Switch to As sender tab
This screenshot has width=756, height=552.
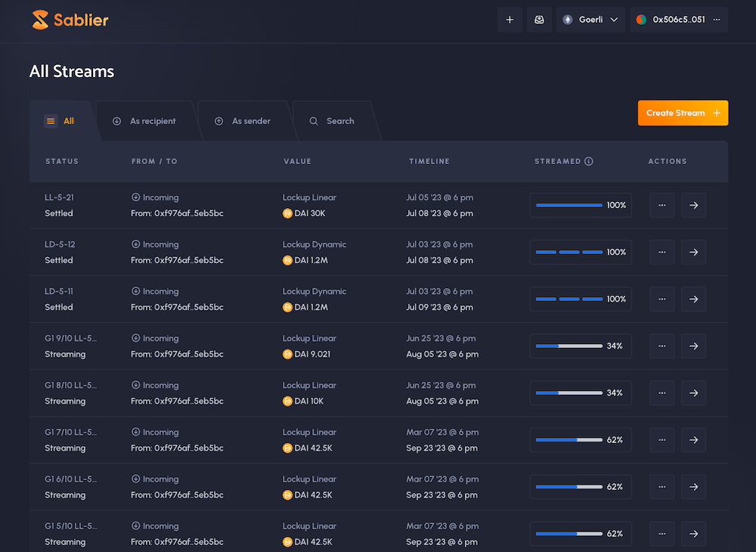click(x=243, y=121)
